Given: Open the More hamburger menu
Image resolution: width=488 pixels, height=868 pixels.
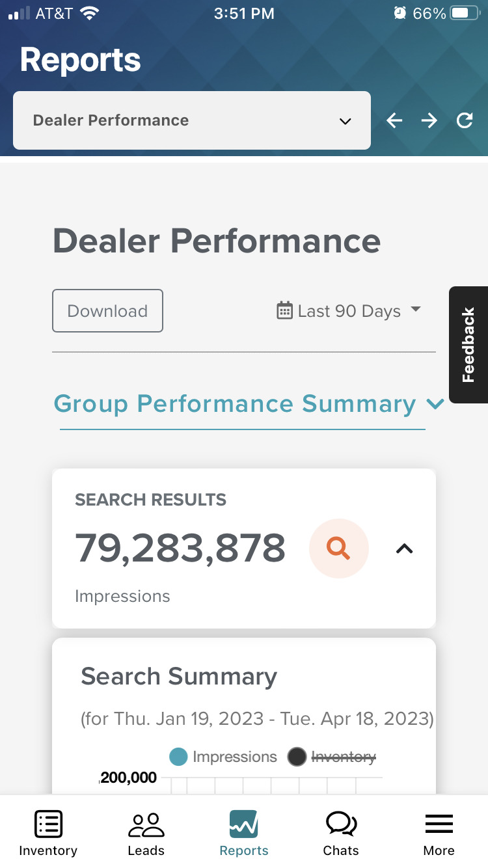Looking at the screenshot, I should [439, 824].
